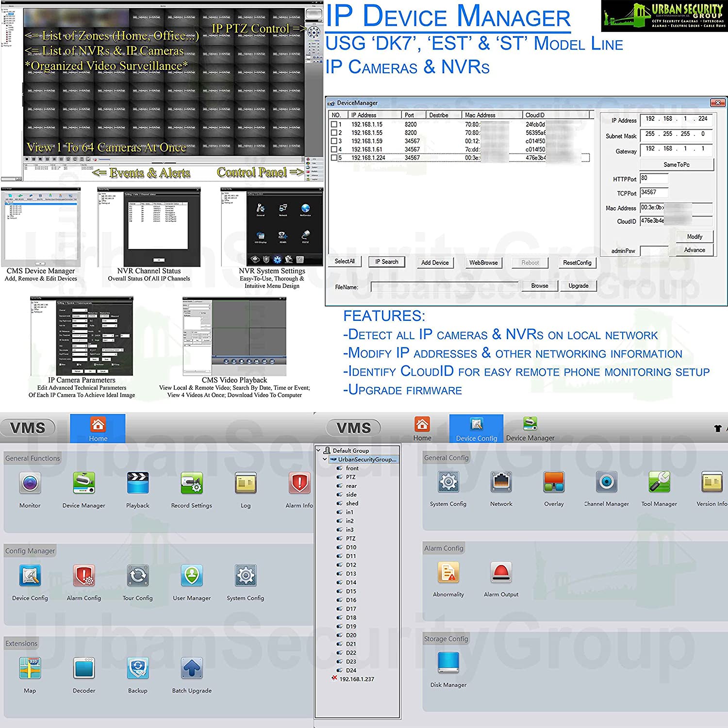
Task: Sort device list by IP Address column
Action: [x=375, y=115]
